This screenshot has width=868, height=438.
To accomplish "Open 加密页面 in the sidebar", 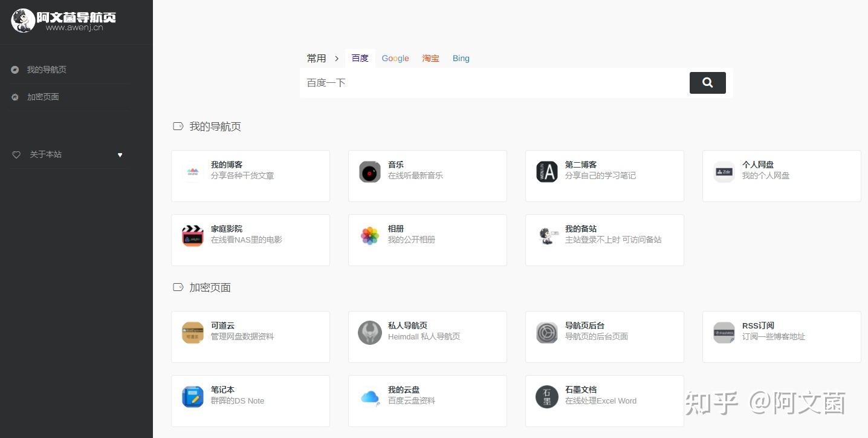I will (43, 97).
